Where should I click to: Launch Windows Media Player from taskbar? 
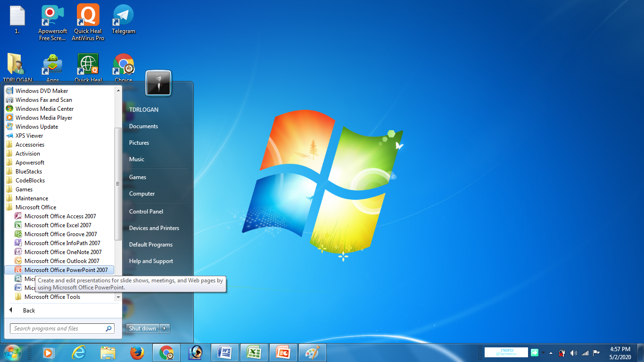click(48, 353)
